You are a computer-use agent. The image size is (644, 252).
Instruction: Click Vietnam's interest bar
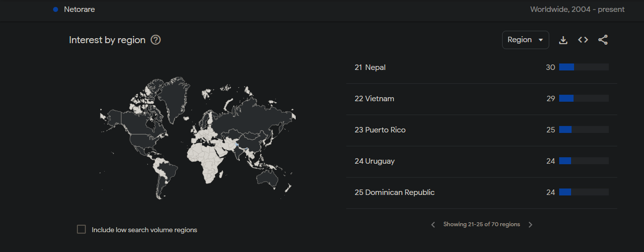click(584, 98)
